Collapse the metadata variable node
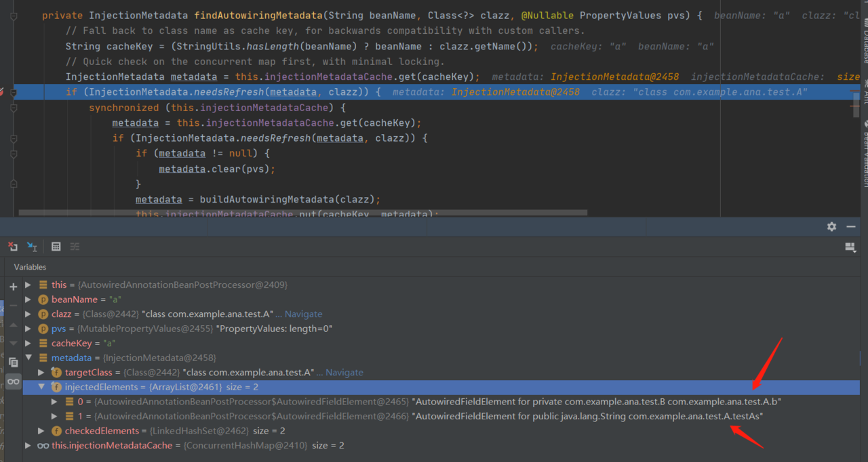Image resolution: width=868 pixels, height=462 pixels. click(28, 358)
